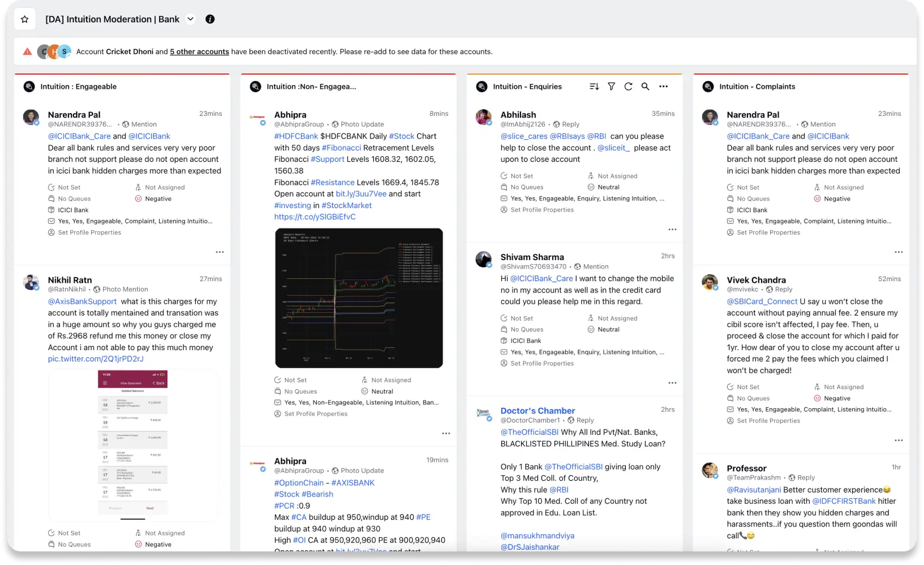Open Vivek Chandra profile avatar
This screenshot has height=565, width=924.
pyautogui.click(x=710, y=283)
